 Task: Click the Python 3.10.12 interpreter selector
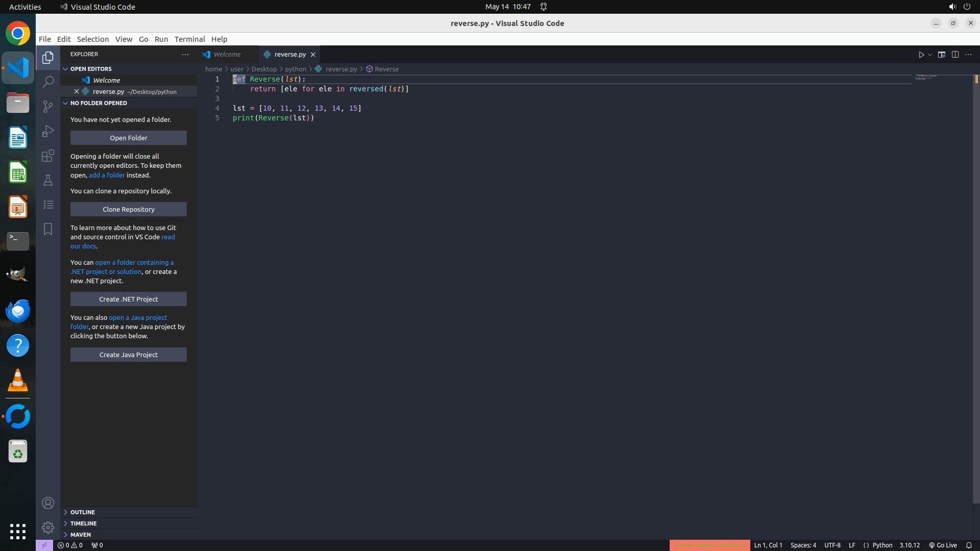tap(910, 545)
